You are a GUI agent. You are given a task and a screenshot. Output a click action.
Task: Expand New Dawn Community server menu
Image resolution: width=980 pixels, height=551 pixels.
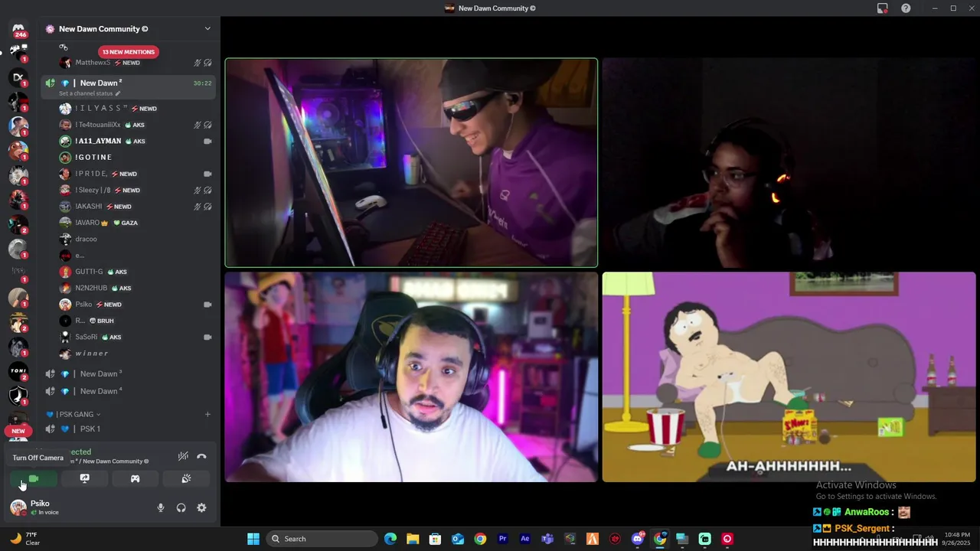pos(207,29)
